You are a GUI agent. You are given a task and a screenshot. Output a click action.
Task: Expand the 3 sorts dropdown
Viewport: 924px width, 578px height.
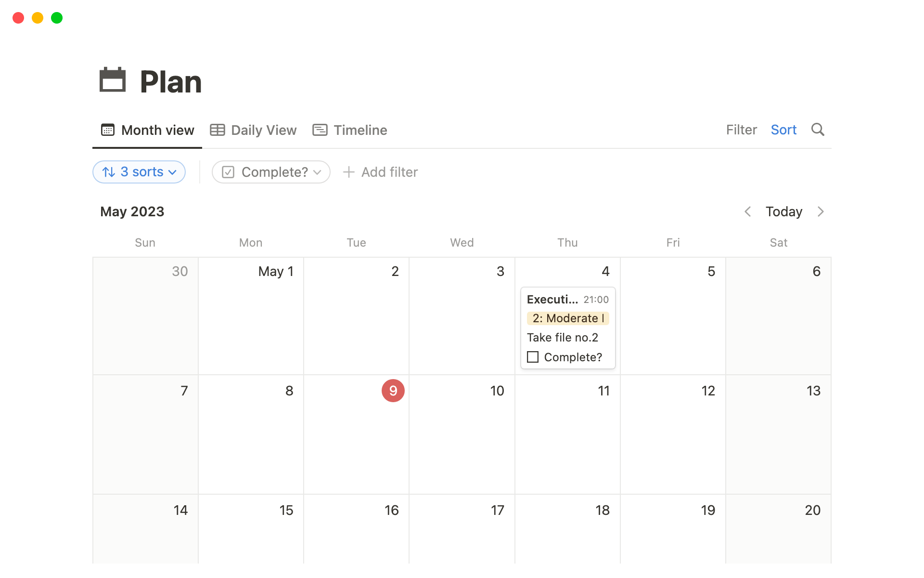[139, 172]
